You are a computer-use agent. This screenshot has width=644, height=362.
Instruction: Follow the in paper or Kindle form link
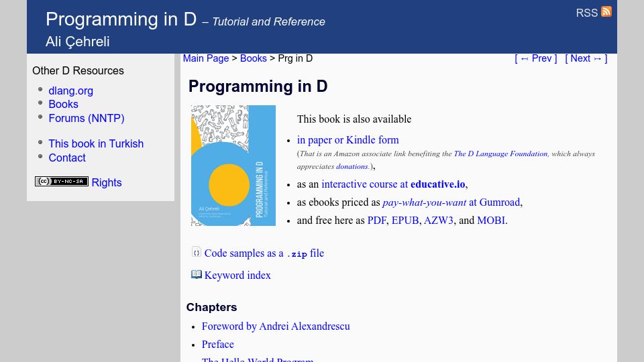point(348,140)
